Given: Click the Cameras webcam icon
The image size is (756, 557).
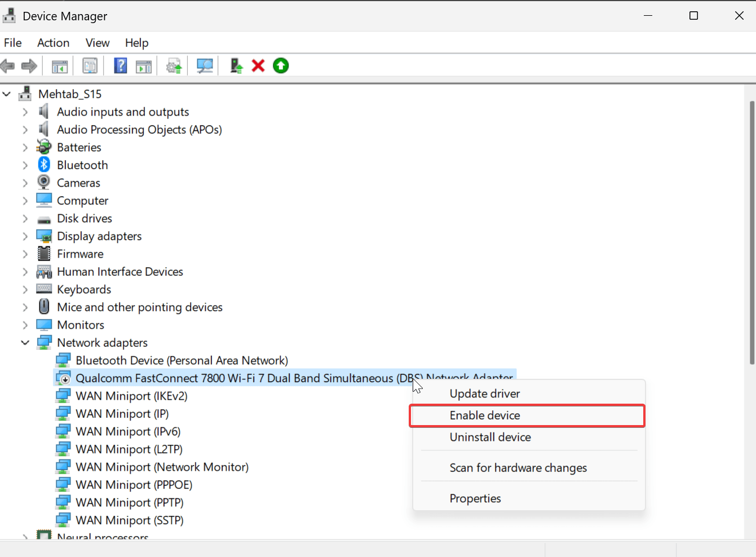Looking at the screenshot, I should [x=44, y=182].
